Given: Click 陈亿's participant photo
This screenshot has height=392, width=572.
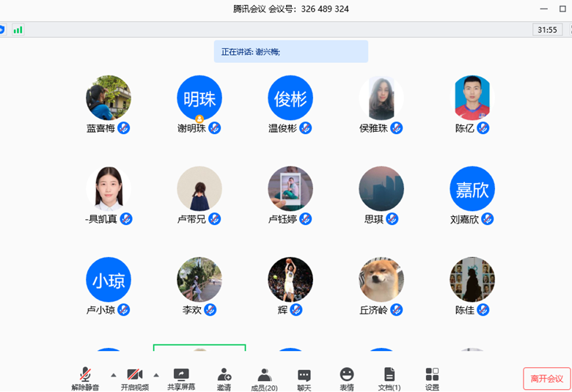Looking at the screenshot, I should pos(472,97).
